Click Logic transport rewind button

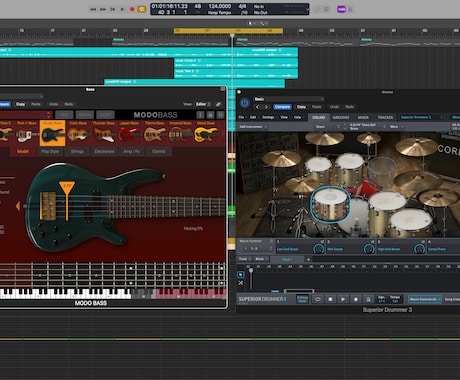pos(93,9)
